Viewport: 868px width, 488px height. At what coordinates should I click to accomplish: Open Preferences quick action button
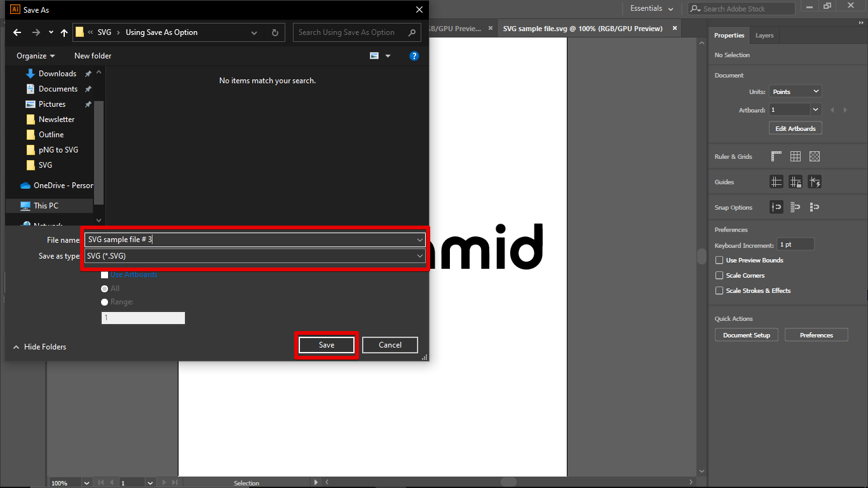tap(817, 335)
